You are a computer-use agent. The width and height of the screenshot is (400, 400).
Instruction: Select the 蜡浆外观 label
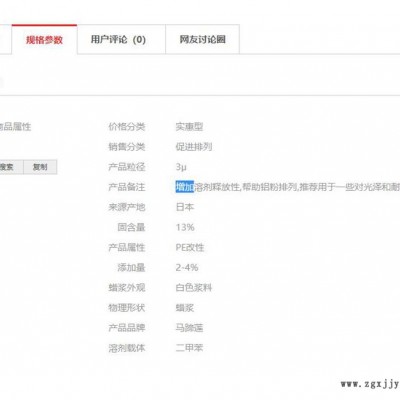(127, 288)
